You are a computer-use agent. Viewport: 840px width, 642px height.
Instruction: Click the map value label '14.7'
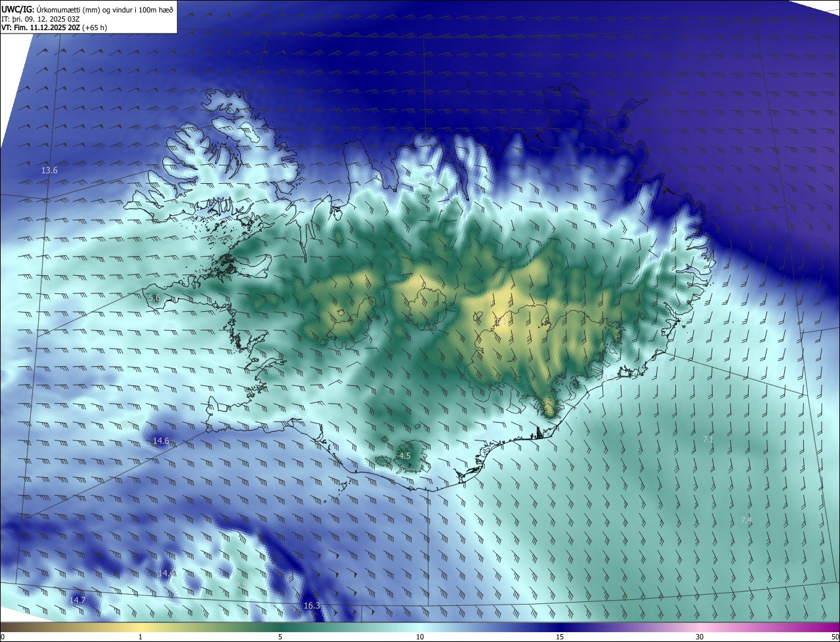tap(77, 600)
